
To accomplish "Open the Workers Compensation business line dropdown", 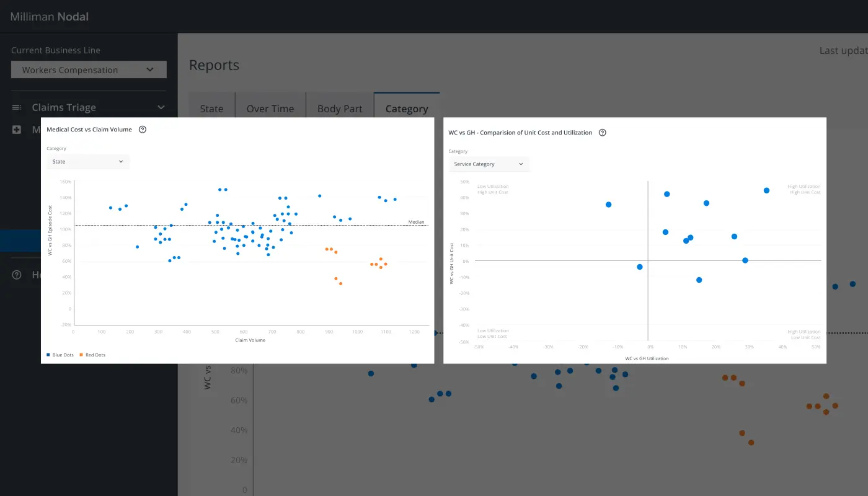I will tap(89, 70).
